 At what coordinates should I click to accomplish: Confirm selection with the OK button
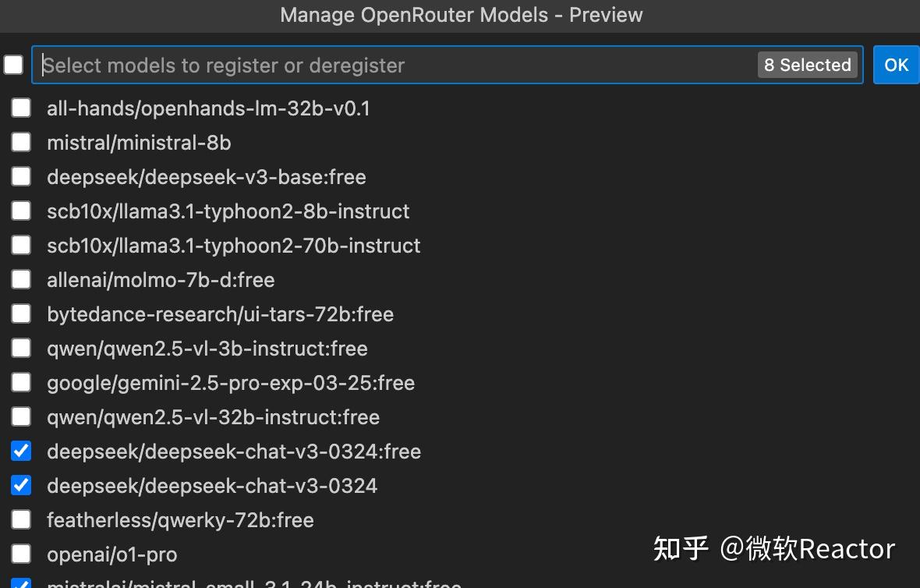click(896, 65)
